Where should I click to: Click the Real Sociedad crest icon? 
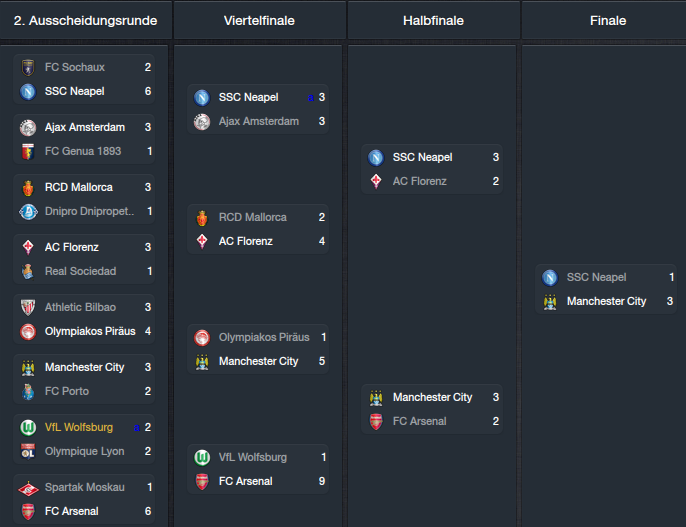[x=28, y=272]
